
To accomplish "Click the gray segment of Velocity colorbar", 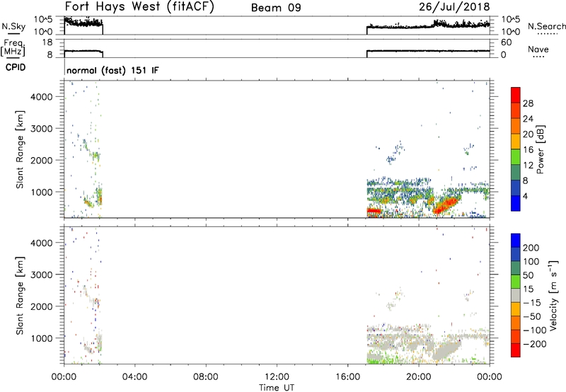I will 516,296.
